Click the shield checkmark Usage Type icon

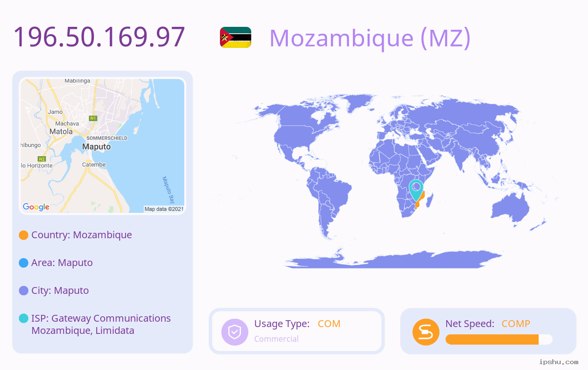point(235,332)
